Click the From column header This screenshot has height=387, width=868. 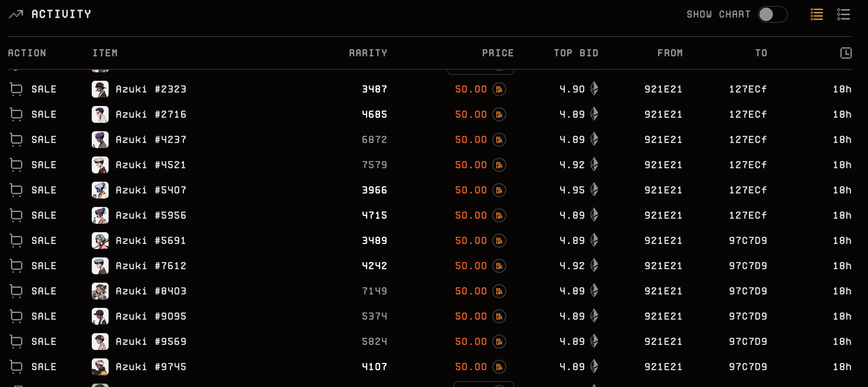670,53
